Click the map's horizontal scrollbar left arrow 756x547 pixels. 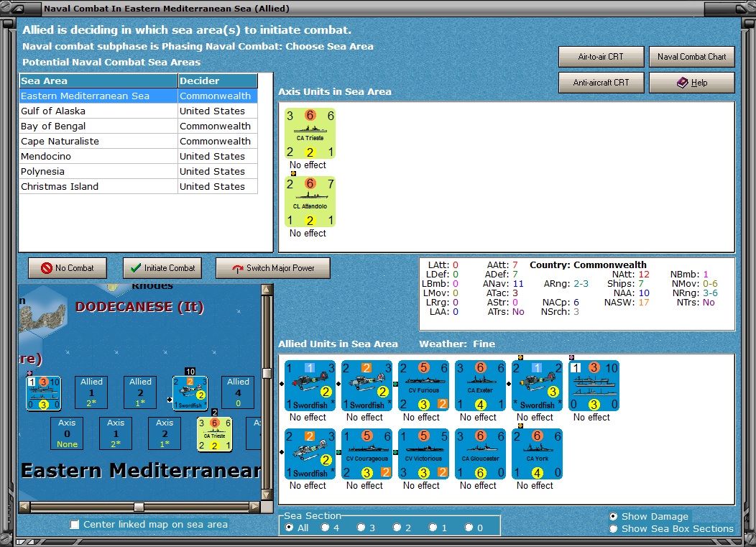point(24,507)
